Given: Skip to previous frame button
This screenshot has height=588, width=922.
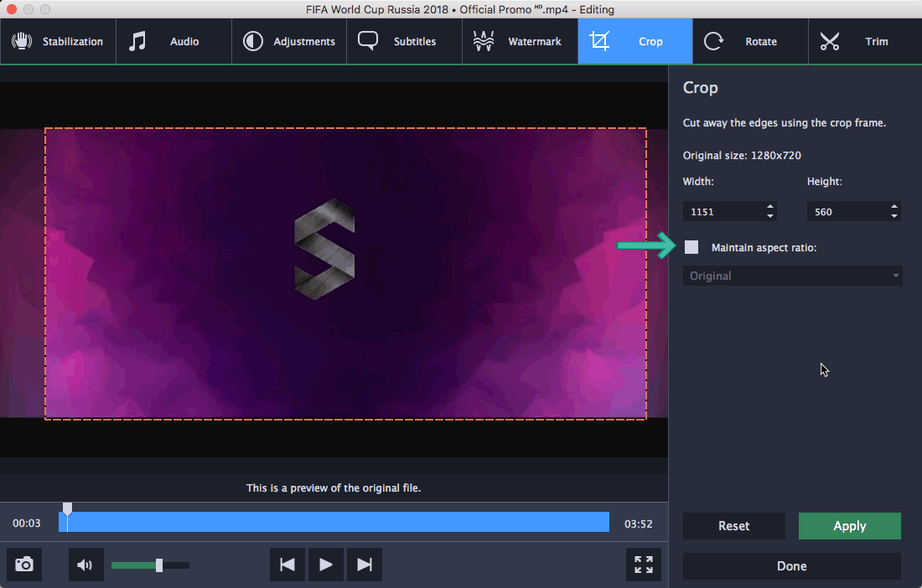Looking at the screenshot, I should 287,565.
